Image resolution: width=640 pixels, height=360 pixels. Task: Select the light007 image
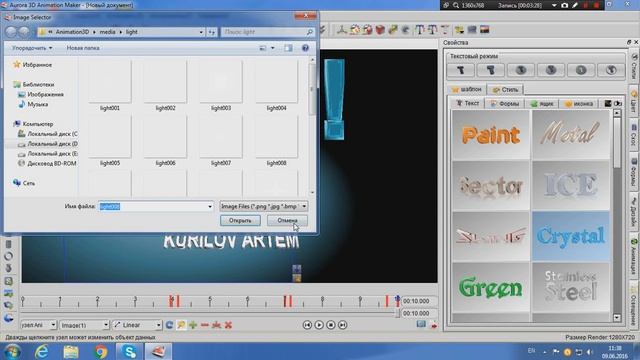pyautogui.click(x=221, y=141)
